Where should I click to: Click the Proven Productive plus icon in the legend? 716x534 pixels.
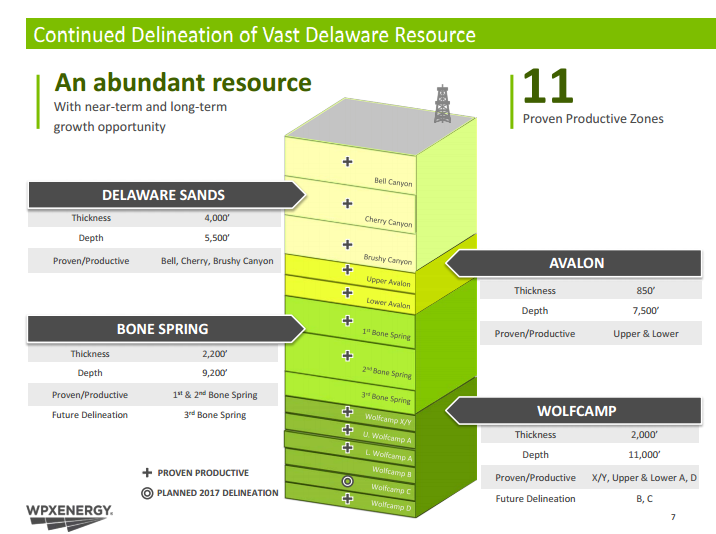pyautogui.click(x=148, y=473)
